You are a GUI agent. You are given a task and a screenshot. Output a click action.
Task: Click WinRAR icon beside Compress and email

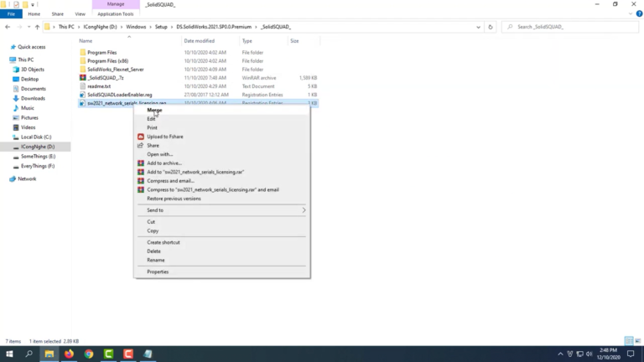click(x=141, y=181)
